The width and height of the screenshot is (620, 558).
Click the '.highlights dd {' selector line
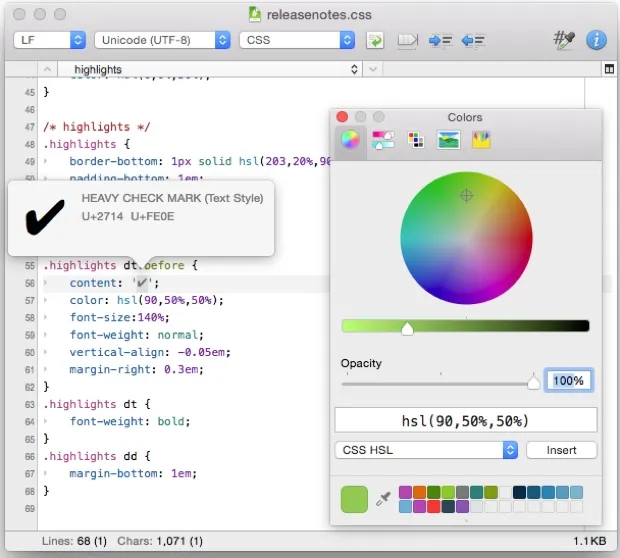97,456
